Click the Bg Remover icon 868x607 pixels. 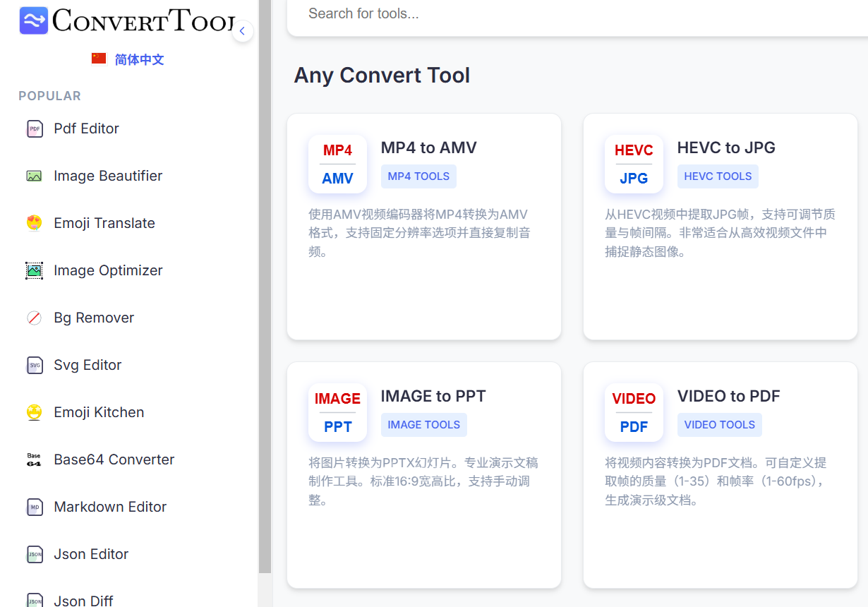click(34, 318)
